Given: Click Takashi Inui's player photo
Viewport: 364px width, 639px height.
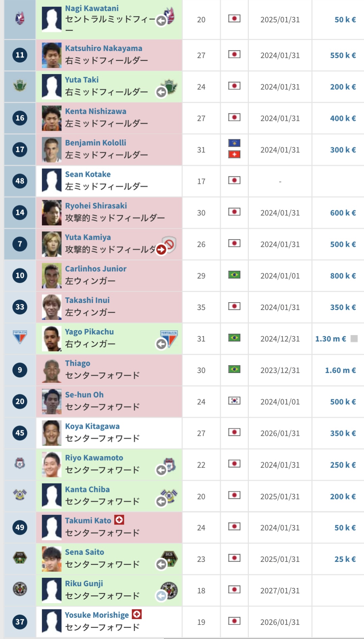Looking at the screenshot, I should pyautogui.click(x=52, y=307).
